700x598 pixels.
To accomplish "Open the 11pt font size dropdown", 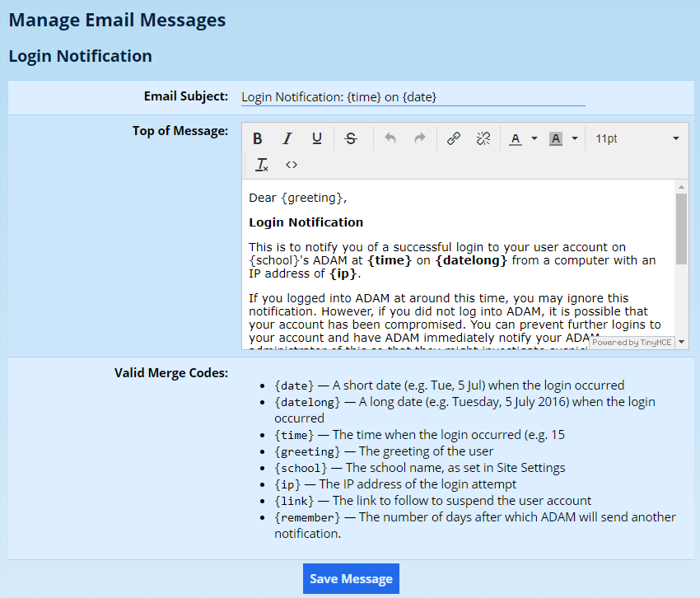I will coord(637,138).
